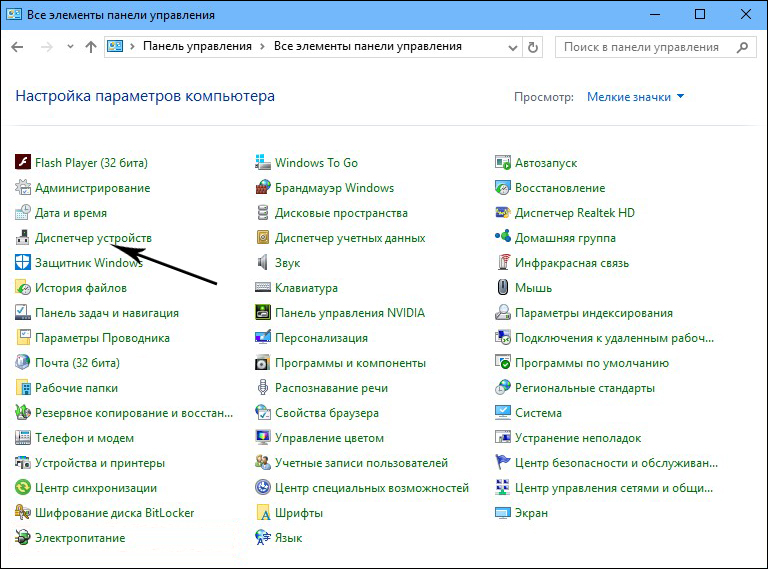This screenshot has height=569, width=768.
Task: Click the Центр синхронизации icon
Action: point(23,487)
